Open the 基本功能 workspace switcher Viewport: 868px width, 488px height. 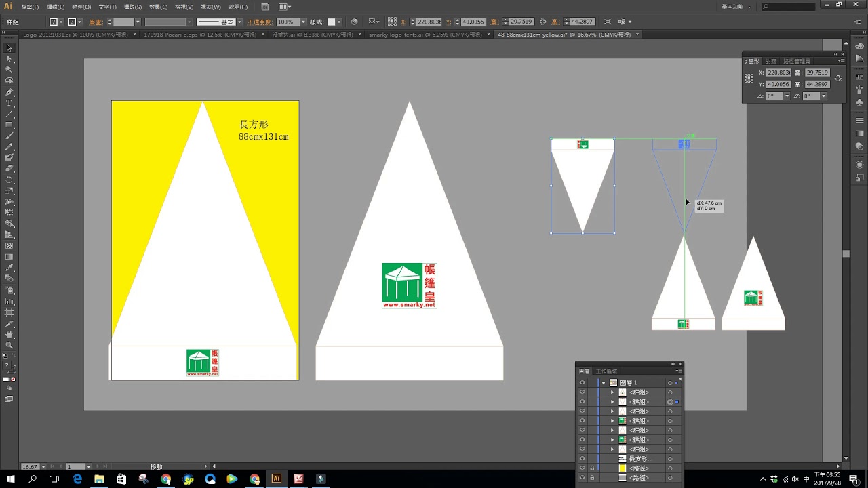point(736,7)
